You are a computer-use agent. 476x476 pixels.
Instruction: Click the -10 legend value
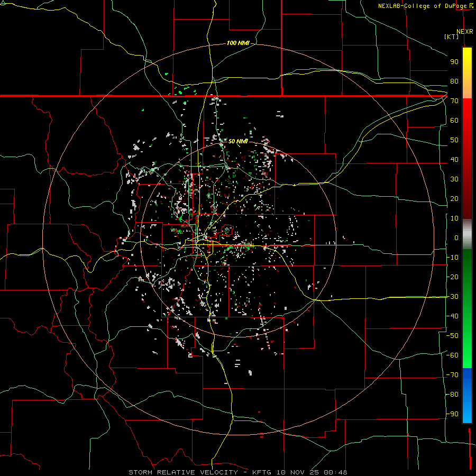tap(452, 258)
